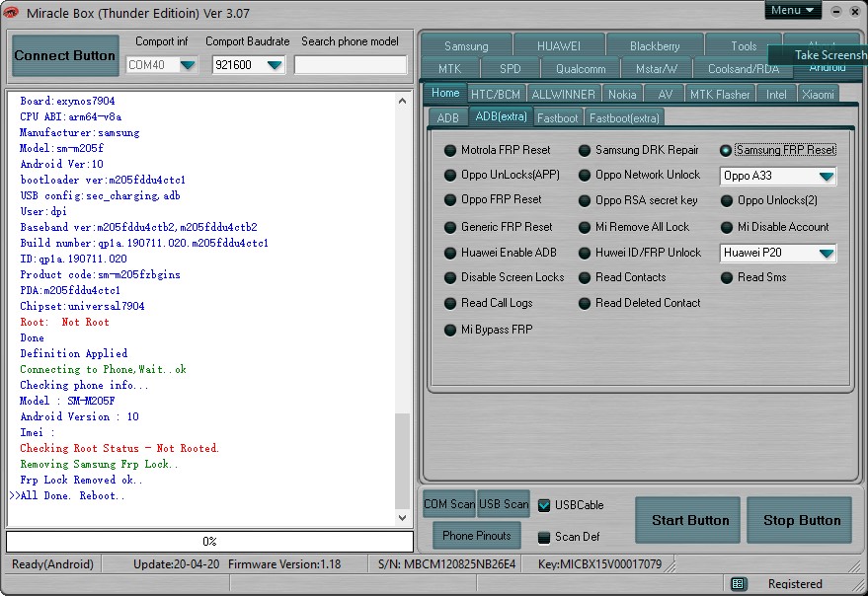Image resolution: width=868 pixels, height=596 pixels.
Task: Select Oppo Unlocks(2) radio option
Action: coord(726,201)
